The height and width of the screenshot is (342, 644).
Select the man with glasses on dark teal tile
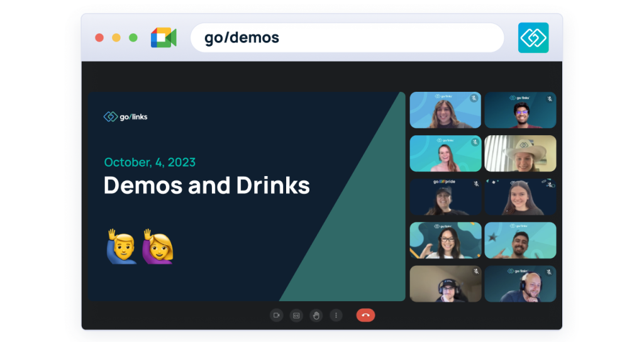[x=520, y=110]
